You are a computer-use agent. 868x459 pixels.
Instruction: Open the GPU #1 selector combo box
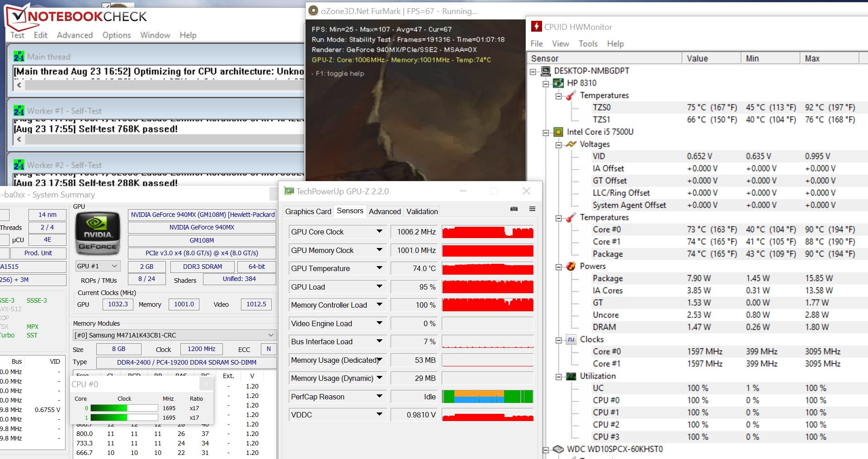pyautogui.click(x=98, y=266)
